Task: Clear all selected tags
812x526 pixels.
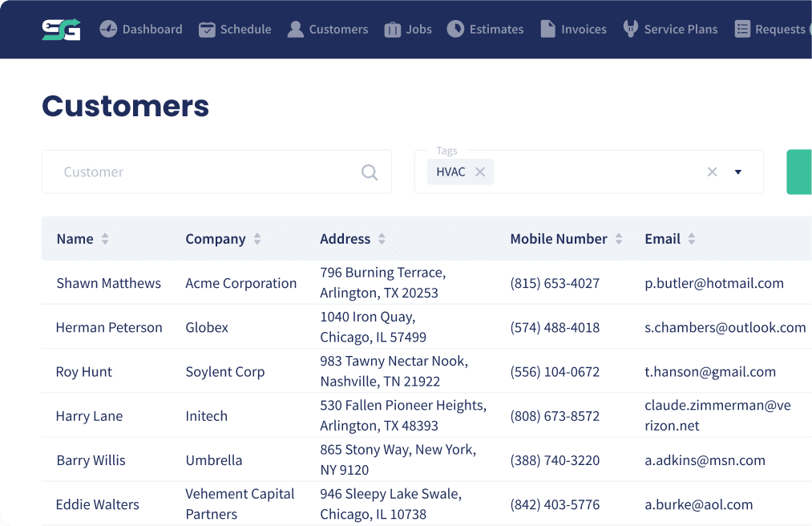Action: (x=712, y=172)
